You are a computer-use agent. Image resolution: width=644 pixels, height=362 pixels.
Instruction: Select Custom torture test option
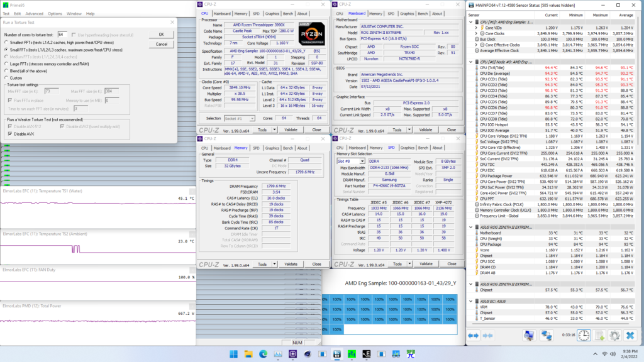[x=6, y=78]
